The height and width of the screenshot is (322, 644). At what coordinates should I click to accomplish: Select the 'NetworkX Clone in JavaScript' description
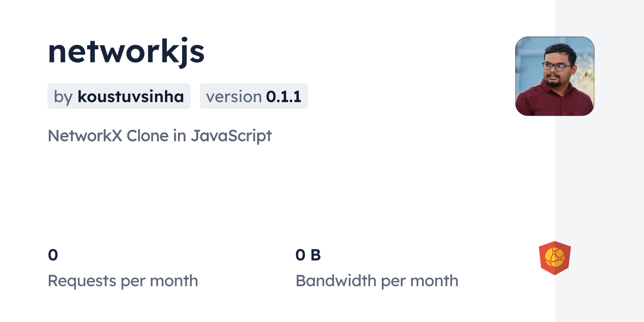[x=159, y=136]
